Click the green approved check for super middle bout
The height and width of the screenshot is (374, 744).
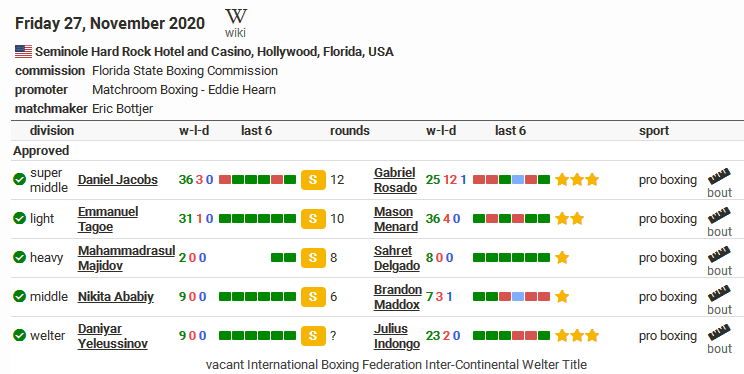click(19, 179)
